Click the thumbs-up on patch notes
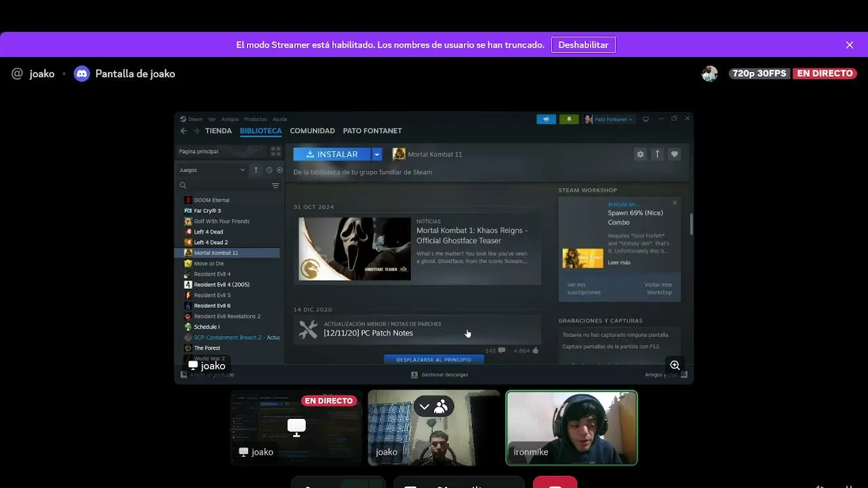Image resolution: width=868 pixels, height=488 pixels. pyautogui.click(x=536, y=350)
